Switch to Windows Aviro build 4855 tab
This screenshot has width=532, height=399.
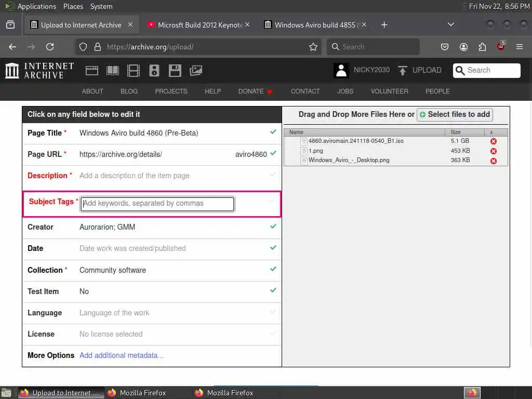[x=316, y=25]
